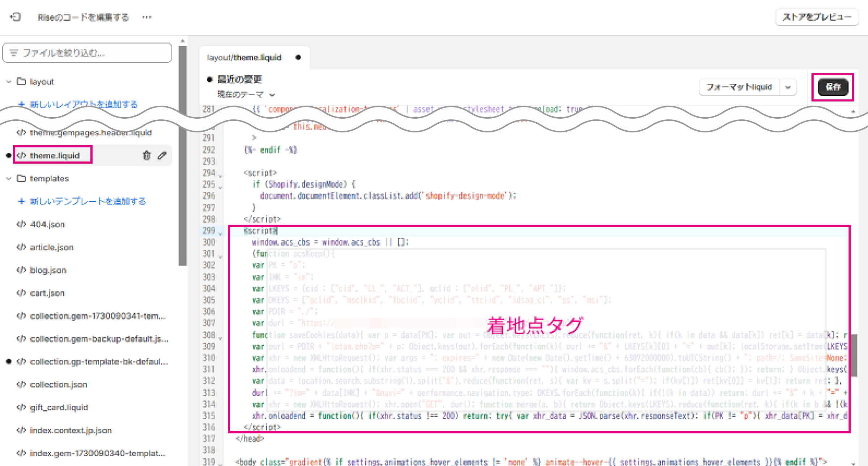
Task: Place cursor on line 300 window.acs_cbs
Action: pyautogui.click(x=330, y=242)
